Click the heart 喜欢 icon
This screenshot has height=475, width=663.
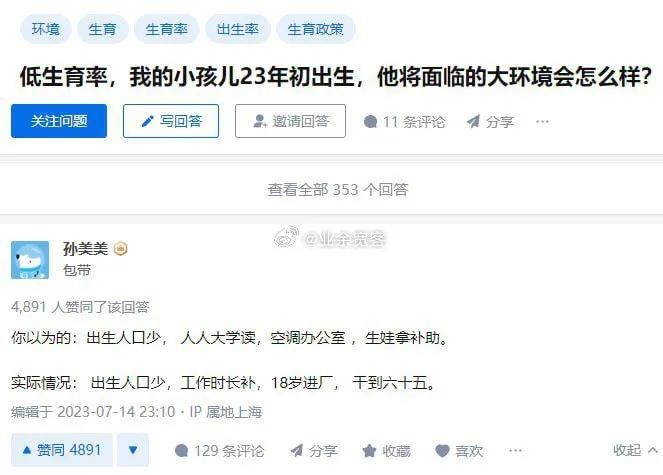[442, 451]
